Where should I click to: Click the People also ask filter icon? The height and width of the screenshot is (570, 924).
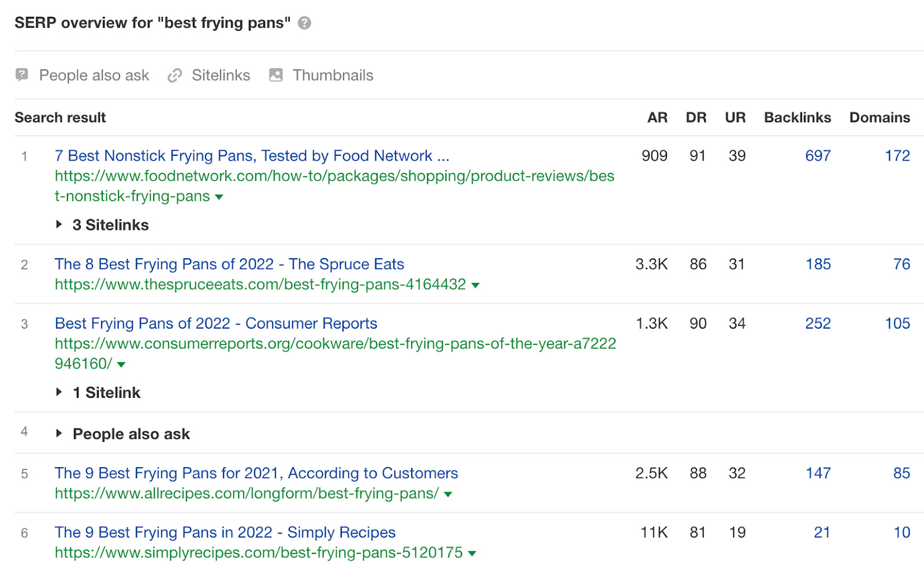(x=22, y=75)
